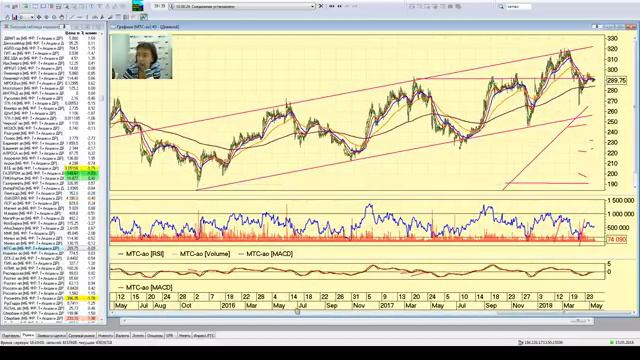Viewport: 640px width, 360px height.
Task: Select the ВТБ ао row in quotes table
Action: pos(49,168)
